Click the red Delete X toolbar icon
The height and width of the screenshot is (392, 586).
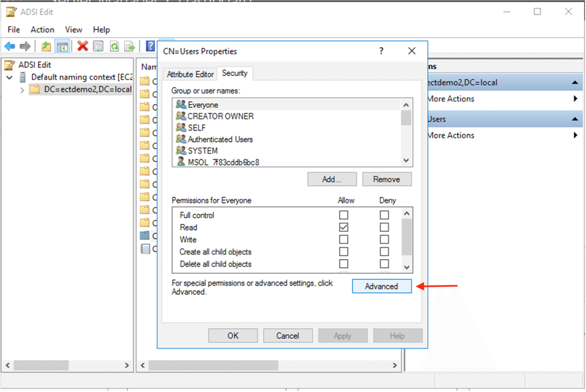83,46
